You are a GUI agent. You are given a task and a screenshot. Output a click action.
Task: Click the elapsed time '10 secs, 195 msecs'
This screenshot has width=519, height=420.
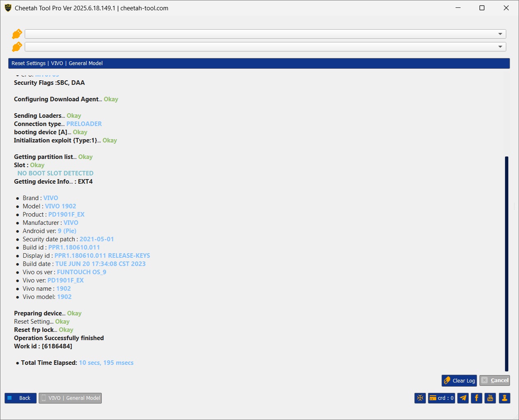pyautogui.click(x=106, y=363)
